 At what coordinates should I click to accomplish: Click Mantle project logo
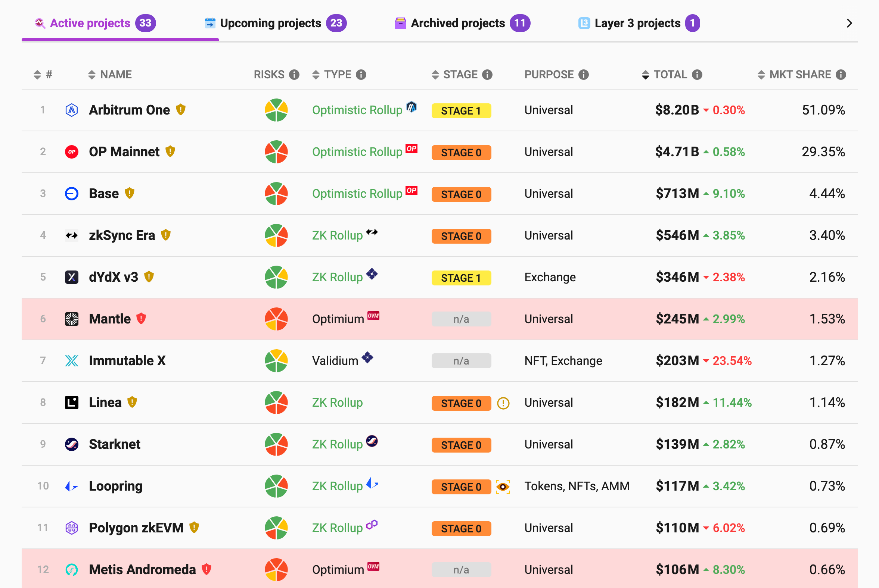tap(72, 319)
